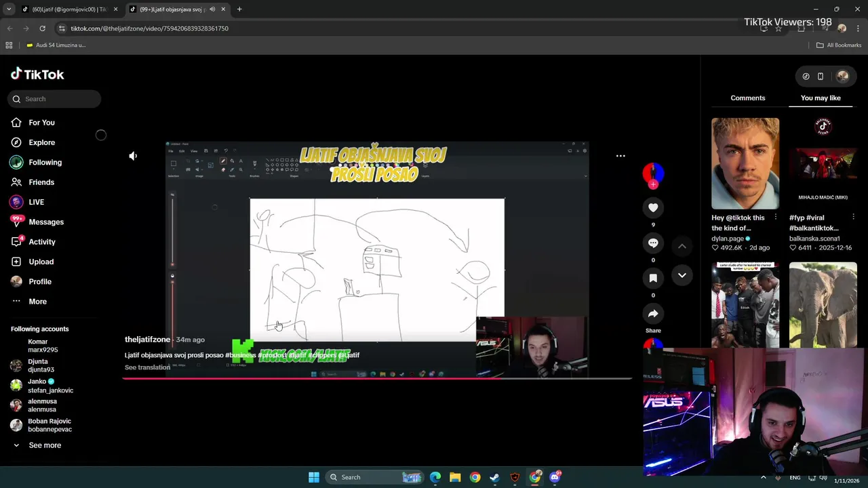
Task: Open the Following feed
Action: (x=45, y=162)
